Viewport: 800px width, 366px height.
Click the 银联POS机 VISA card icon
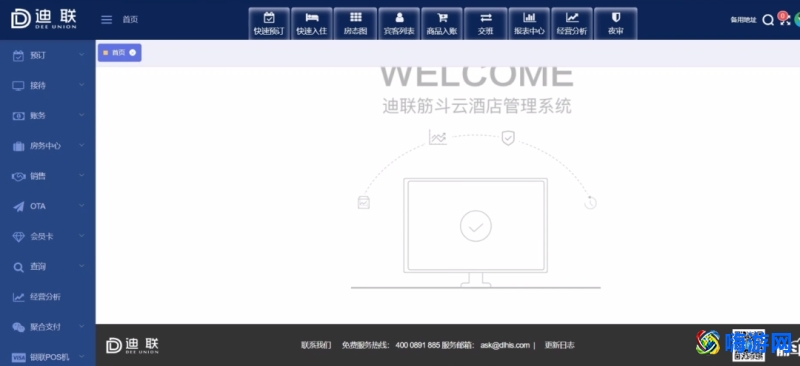coord(18,357)
